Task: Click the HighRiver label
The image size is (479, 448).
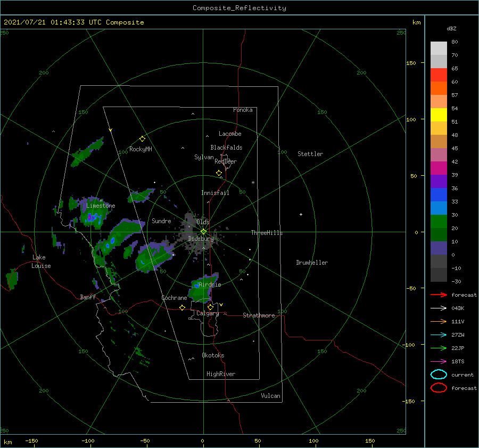Action: [x=221, y=374]
